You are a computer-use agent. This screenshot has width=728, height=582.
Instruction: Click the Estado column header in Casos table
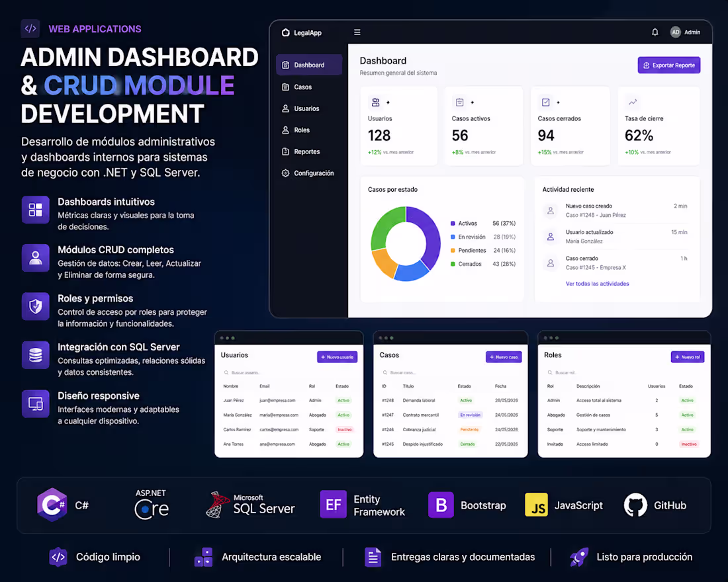pyautogui.click(x=465, y=386)
